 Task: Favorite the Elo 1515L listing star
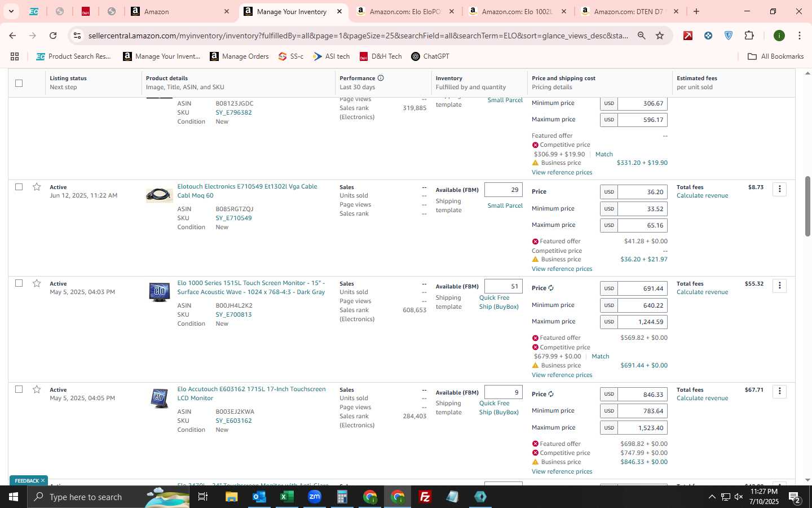point(37,283)
